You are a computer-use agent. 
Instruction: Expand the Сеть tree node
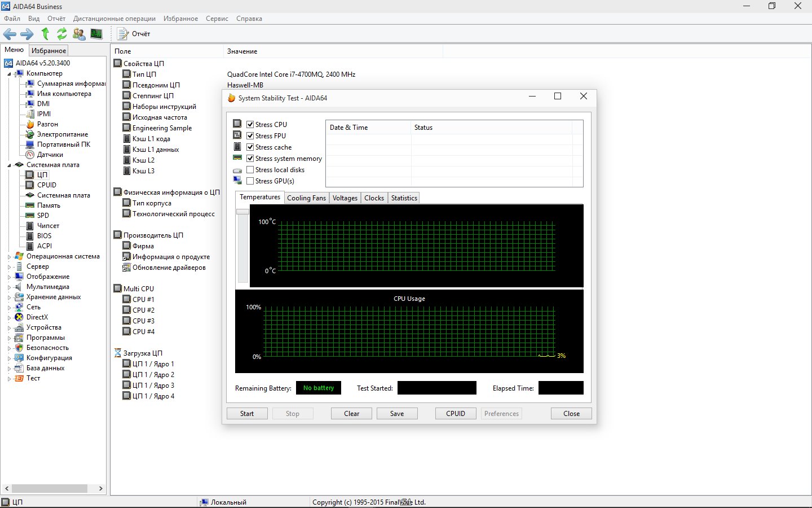(x=9, y=308)
